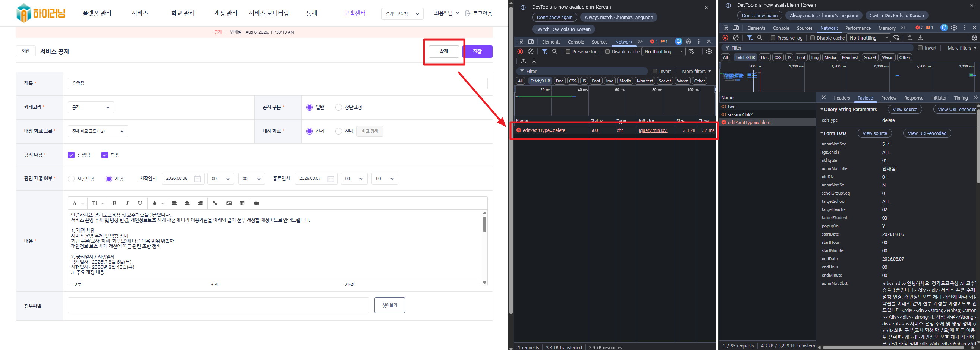Select 제공안함 for popup option
Screen dimensions: 980x350
point(71,179)
